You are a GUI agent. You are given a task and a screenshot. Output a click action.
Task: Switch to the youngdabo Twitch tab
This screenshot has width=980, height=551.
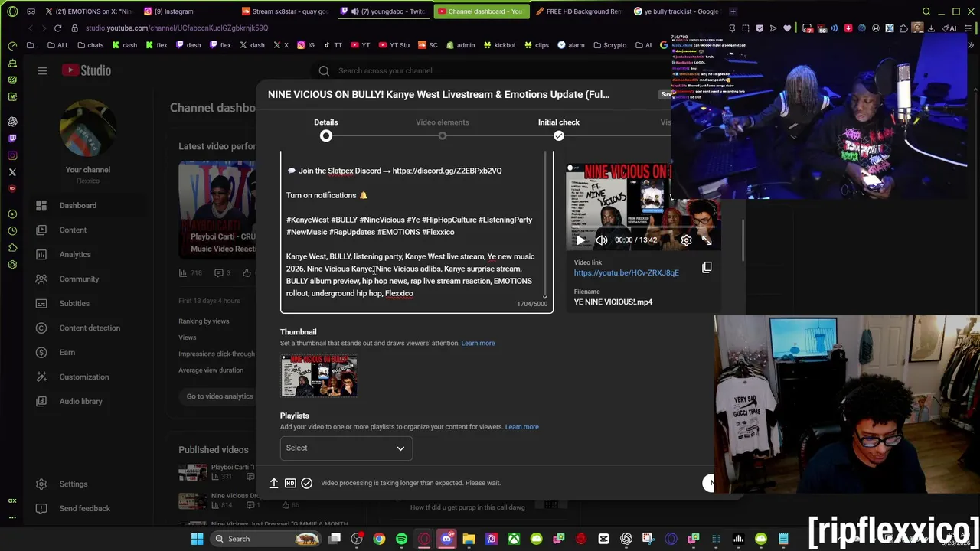[x=383, y=11]
